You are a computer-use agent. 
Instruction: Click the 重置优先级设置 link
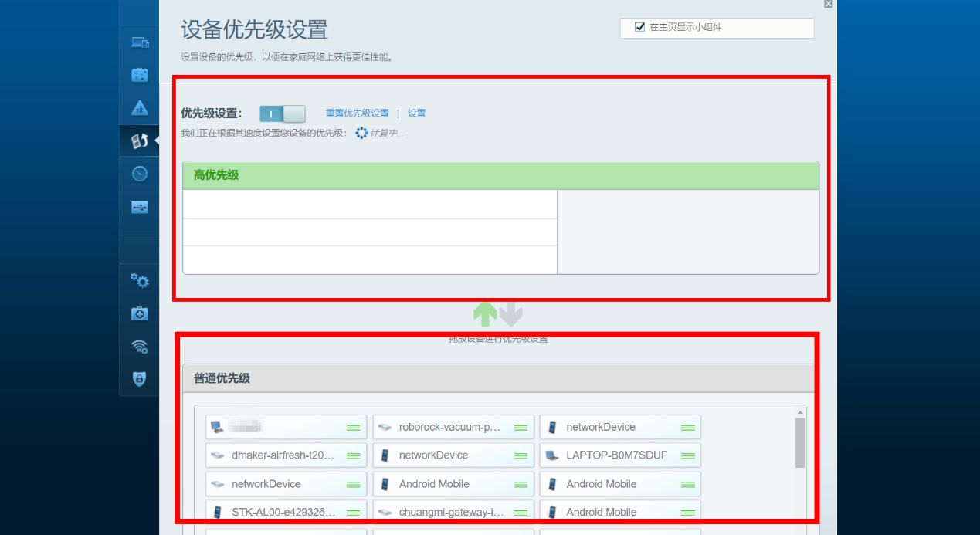pyautogui.click(x=357, y=113)
